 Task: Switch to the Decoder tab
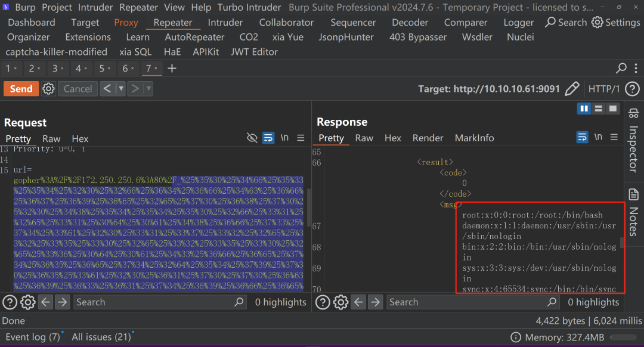[x=410, y=22]
